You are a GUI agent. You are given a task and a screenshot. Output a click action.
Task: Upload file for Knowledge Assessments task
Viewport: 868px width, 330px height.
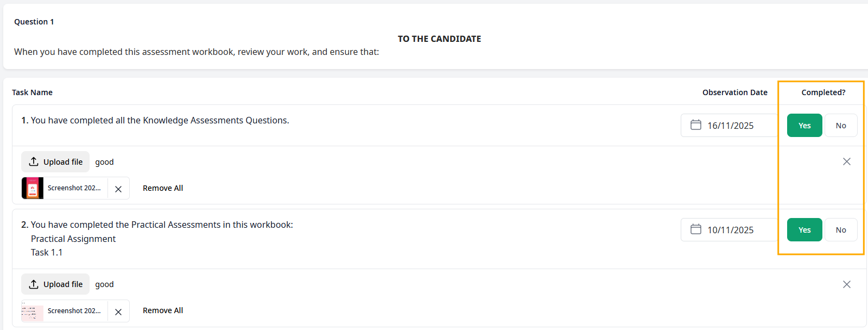click(55, 162)
